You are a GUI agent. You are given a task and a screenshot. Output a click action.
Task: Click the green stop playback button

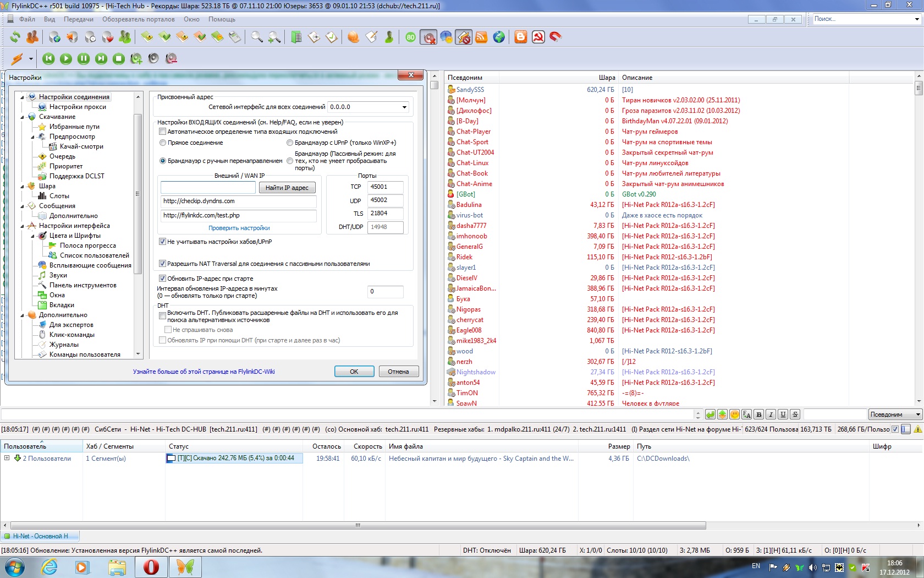pyautogui.click(x=118, y=58)
